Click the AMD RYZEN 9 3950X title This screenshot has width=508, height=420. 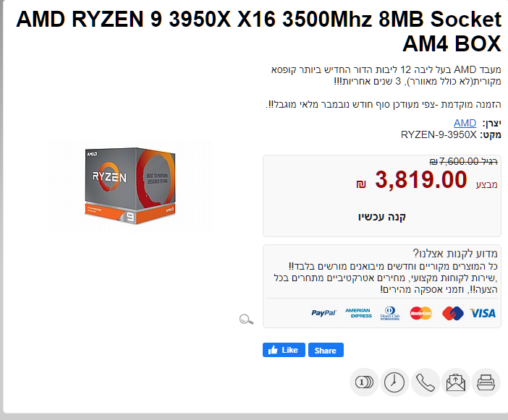point(258,31)
